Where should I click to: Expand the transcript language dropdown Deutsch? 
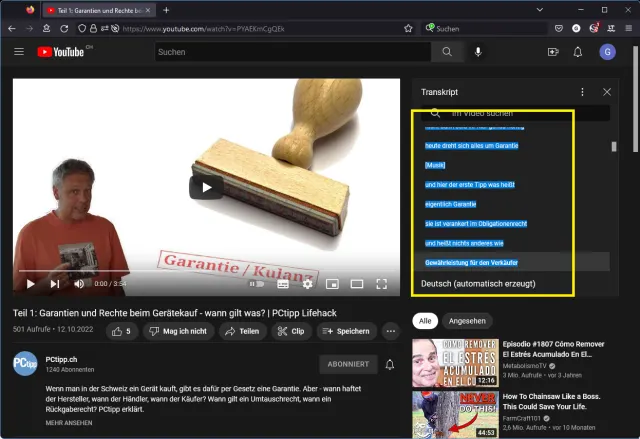[478, 284]
